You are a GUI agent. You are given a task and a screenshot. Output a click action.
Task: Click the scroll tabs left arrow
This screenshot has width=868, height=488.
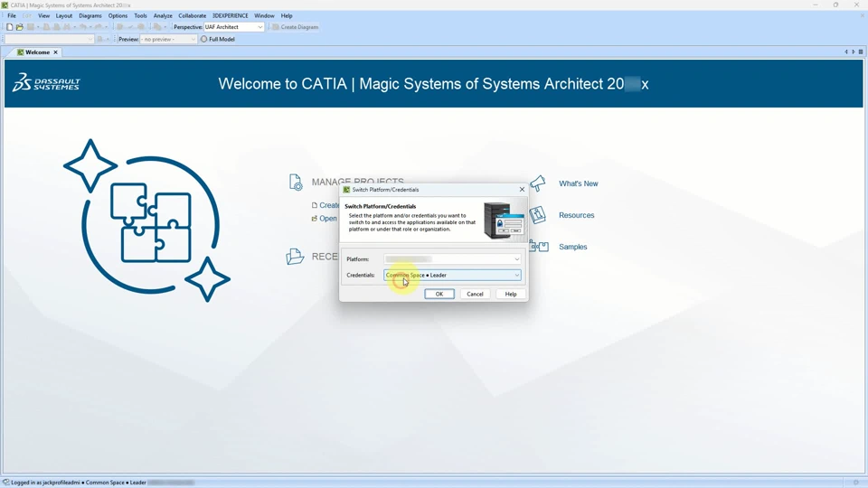click(x=846, y=52)
